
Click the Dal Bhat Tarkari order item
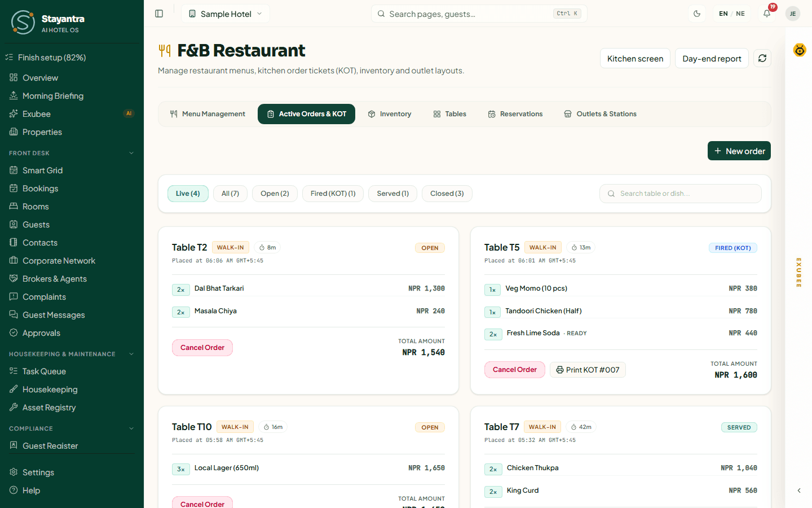pos(219,288)
